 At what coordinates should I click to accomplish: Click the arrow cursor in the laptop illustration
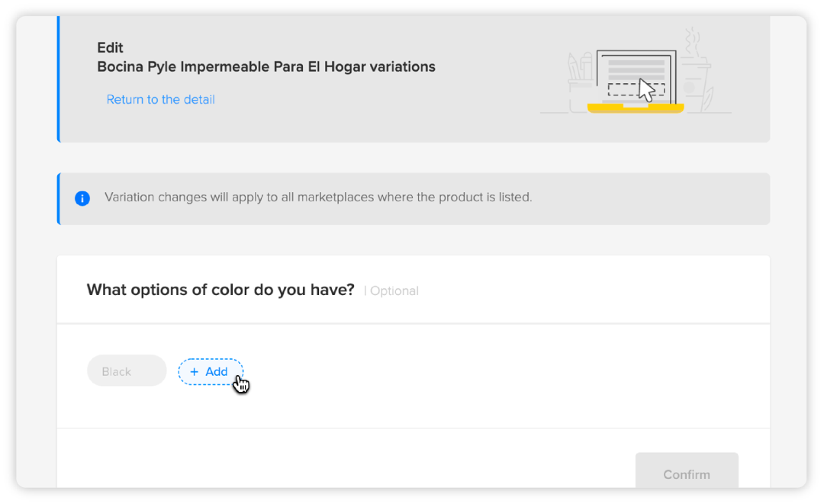647,90
